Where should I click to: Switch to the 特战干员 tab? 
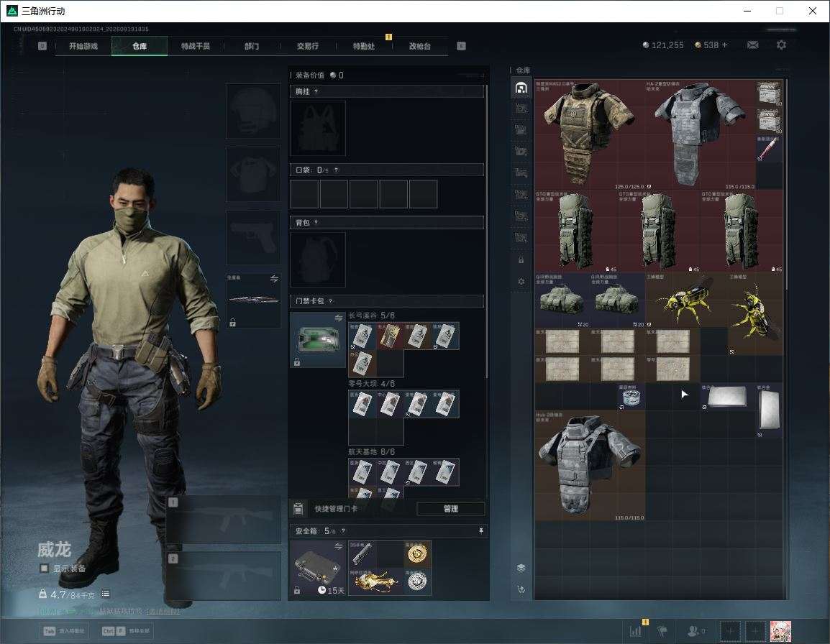pos(196,46)
